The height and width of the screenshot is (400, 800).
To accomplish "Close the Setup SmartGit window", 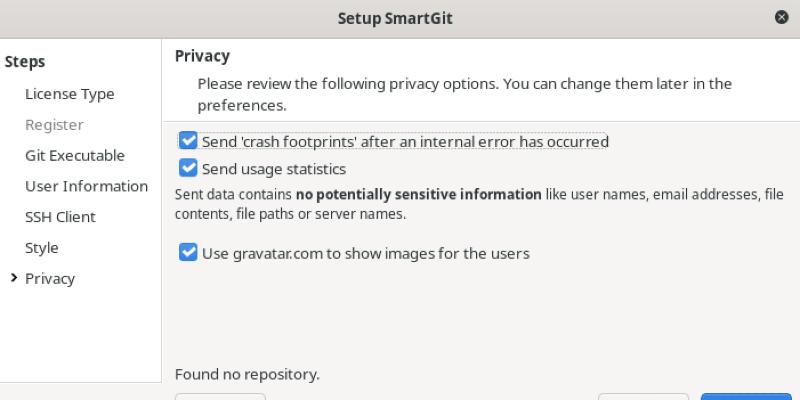I will [x=781, y=18].
